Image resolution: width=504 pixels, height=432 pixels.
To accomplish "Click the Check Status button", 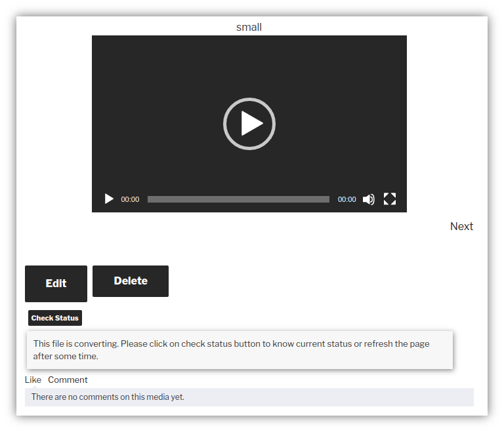I will 55,318.
